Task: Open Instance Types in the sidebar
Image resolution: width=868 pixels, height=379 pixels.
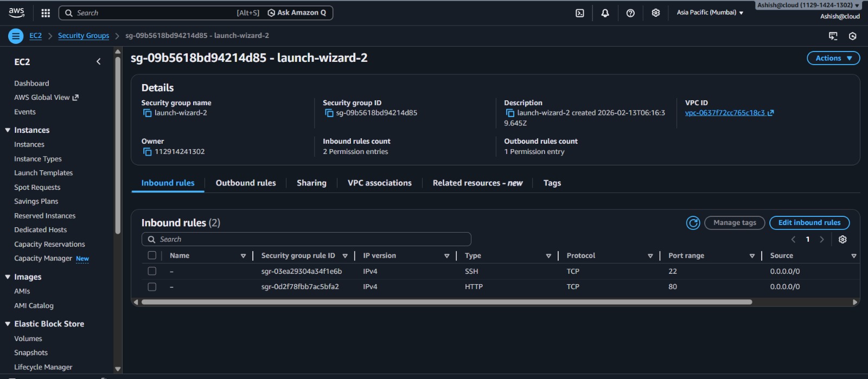Action: (38, 159)
